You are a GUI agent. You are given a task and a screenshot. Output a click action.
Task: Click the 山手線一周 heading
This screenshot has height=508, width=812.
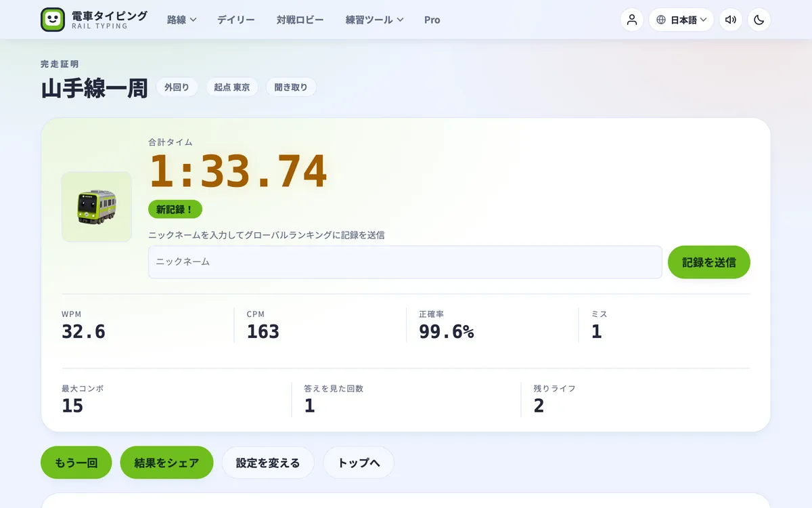[95, 88]
